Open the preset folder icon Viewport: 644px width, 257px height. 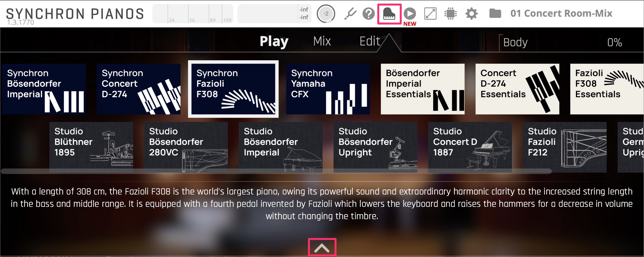[495, 13]
